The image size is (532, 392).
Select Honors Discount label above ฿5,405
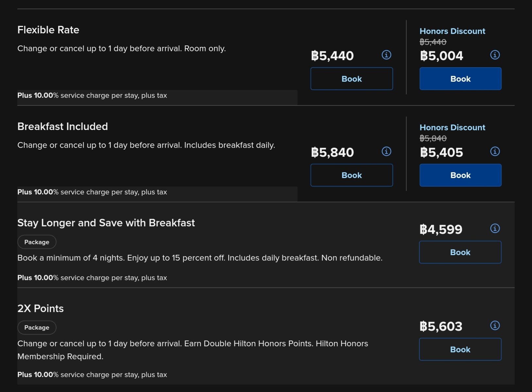(x=452, y=128)
